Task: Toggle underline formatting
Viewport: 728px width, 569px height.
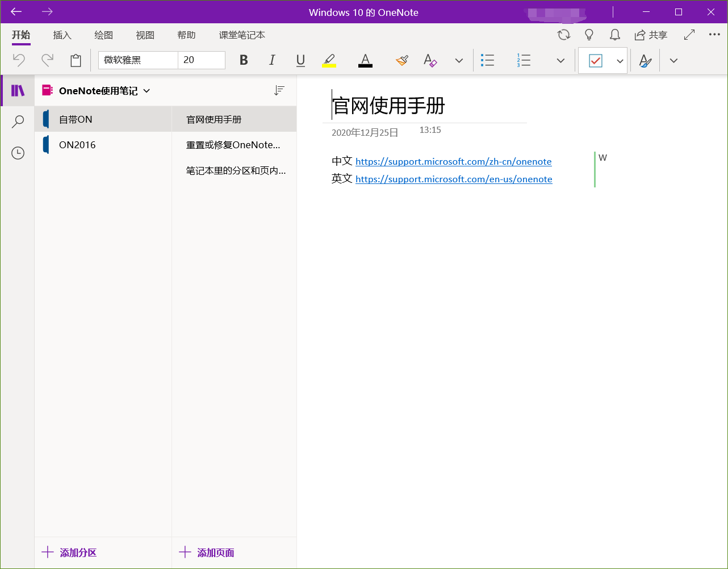Action: pyautogui.click(x=300, y=60)
